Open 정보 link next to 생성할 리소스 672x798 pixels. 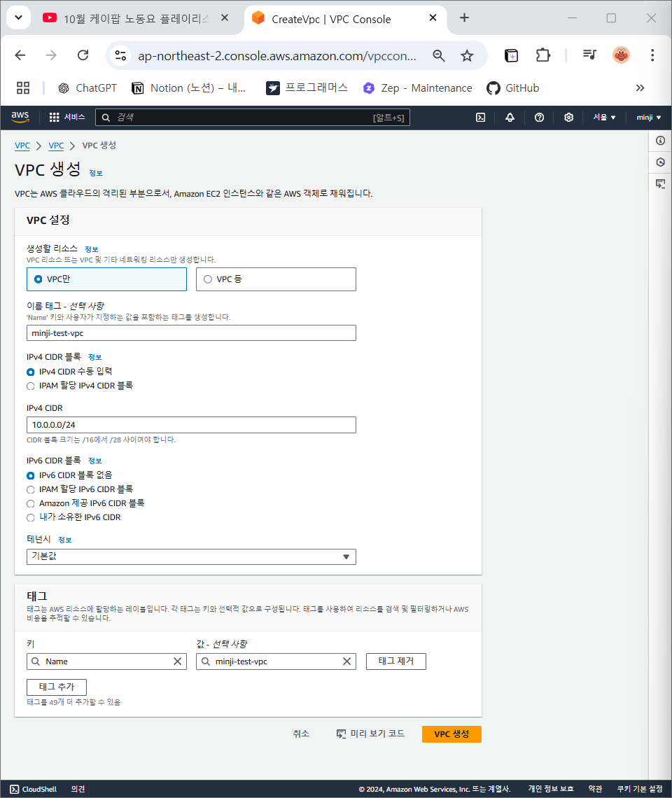[x=91, y=249]
